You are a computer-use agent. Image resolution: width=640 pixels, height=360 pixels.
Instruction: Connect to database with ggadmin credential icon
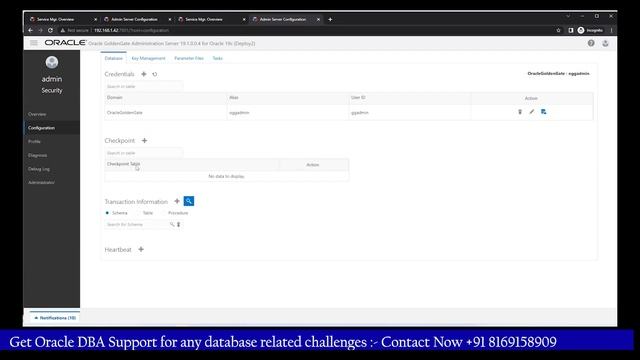(543, 112)
